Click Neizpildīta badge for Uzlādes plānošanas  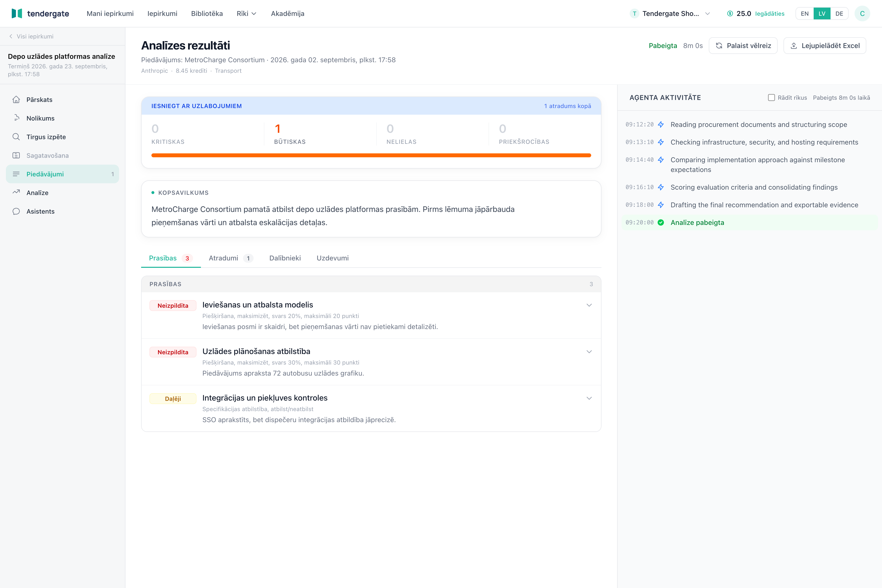click(172, 352)
